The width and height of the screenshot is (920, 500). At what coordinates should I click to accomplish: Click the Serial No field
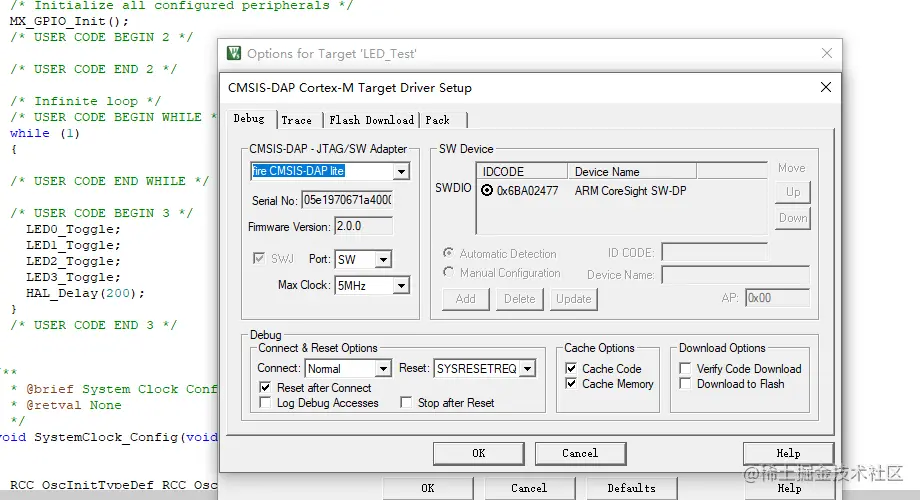pyautogui.click(x=347, y=200)
